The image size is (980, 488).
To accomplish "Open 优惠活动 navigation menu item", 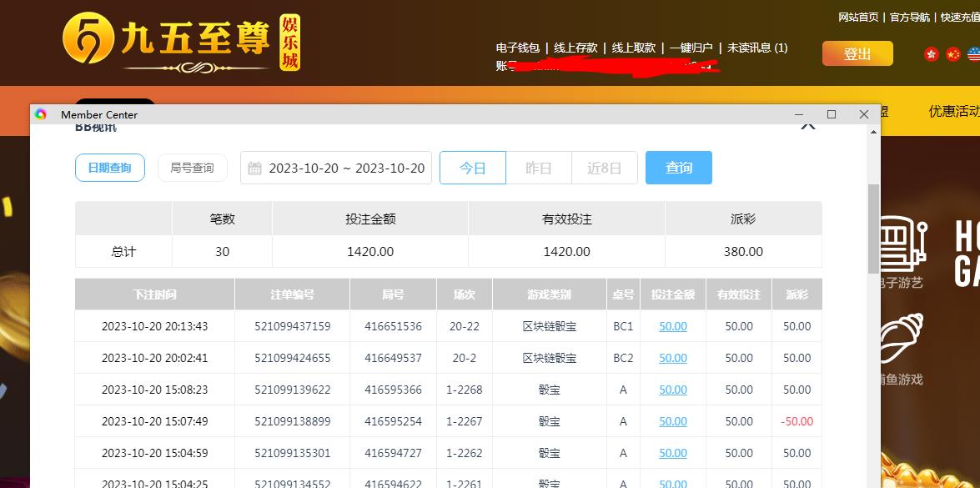I will 954,111.
